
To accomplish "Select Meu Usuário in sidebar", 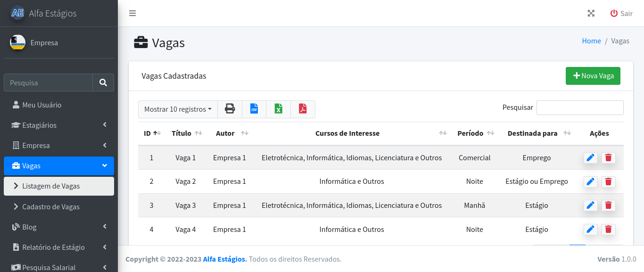I will click(41, 105).
